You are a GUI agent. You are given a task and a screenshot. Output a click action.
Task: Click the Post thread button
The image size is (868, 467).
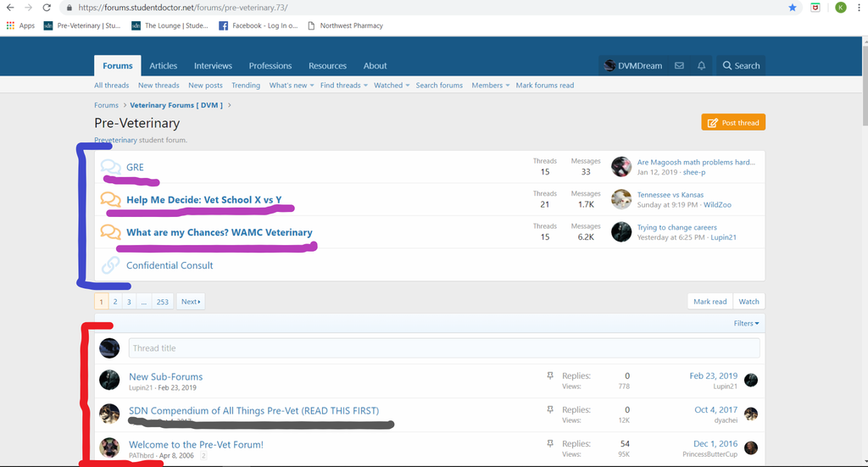tap(733, 123)
